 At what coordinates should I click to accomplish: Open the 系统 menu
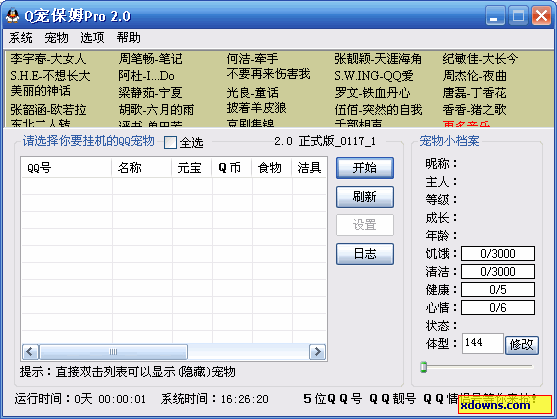tap(21, 38)
